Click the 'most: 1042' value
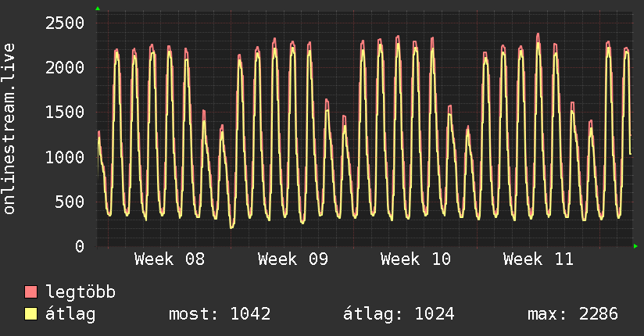The image size is (644, 336). coord(220,314)
